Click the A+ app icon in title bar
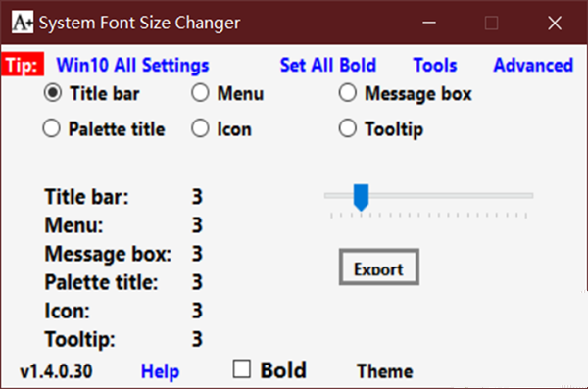 coord(23,23)
